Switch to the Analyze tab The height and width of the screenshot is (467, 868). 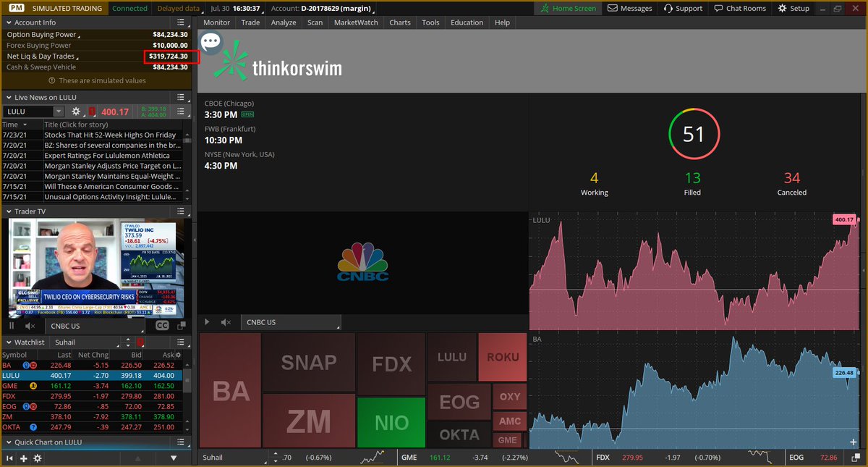tap(284, 22)
